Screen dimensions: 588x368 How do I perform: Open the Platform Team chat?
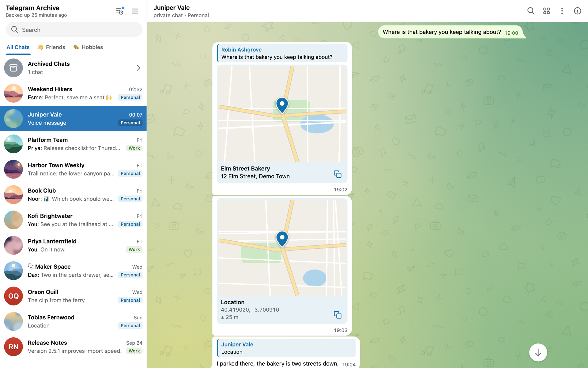(73, 144)
